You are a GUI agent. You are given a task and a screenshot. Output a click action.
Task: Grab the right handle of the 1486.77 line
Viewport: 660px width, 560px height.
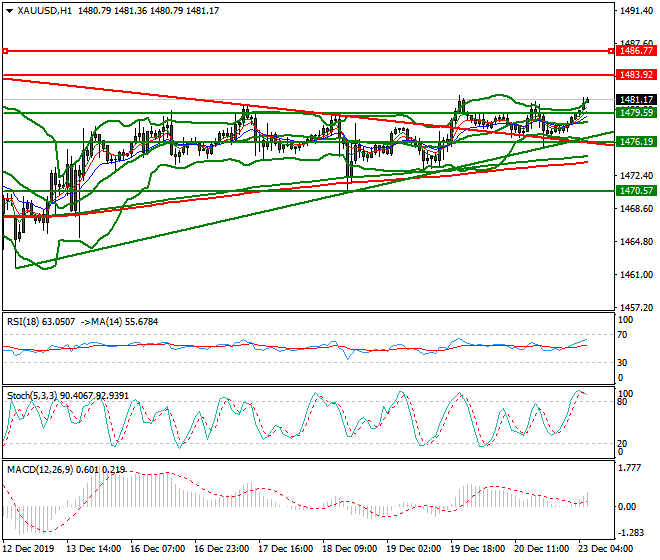coord(611,51)
